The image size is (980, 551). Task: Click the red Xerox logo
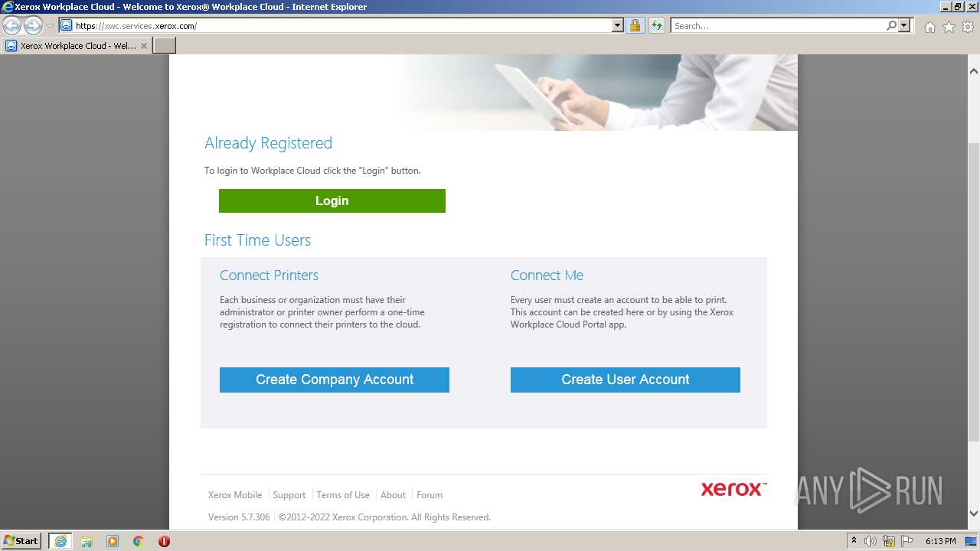pyautogui.click(x=733, y=489)
